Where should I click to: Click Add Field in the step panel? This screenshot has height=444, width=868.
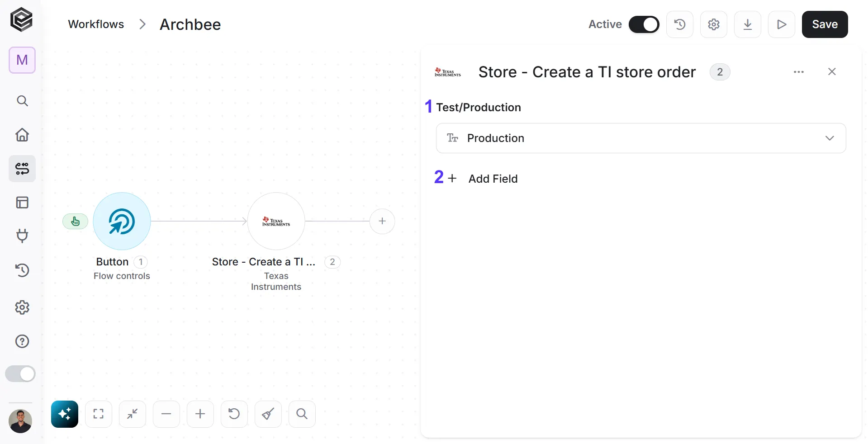point(483,179)
